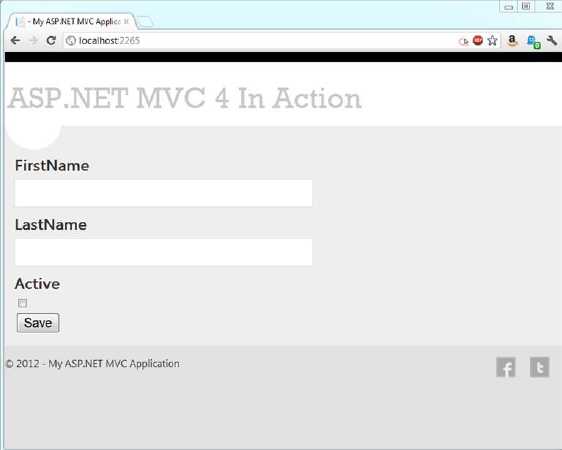The width and height of the screenshot is (562, 450).
Task: Minimize the browser window
Action: 508,6
